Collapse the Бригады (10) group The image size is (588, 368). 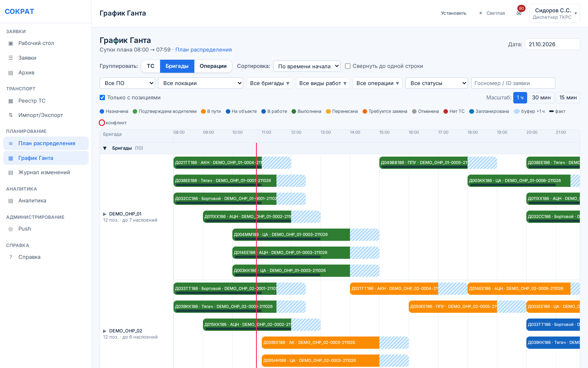[105, 148]
